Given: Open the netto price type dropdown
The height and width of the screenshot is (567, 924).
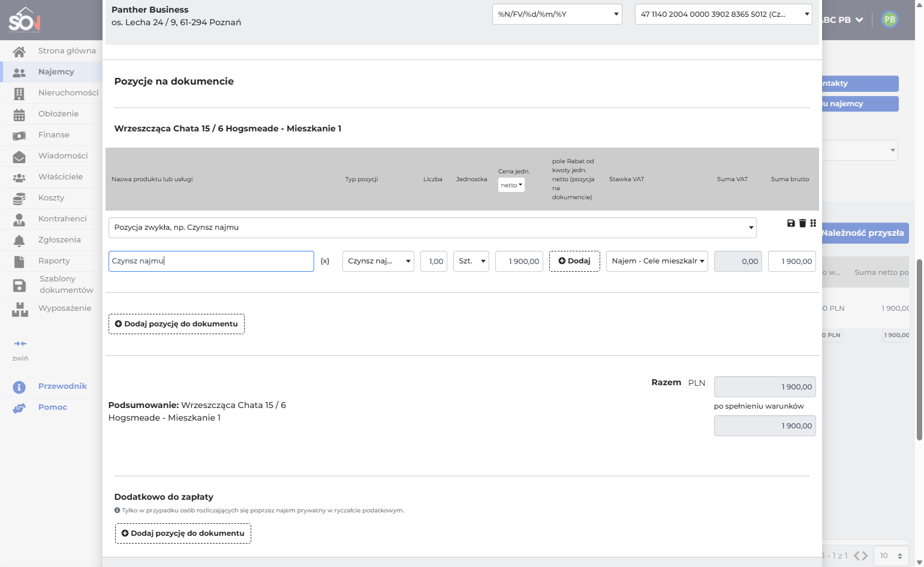Looking at the screenshot, I should (x=511, y=185).
